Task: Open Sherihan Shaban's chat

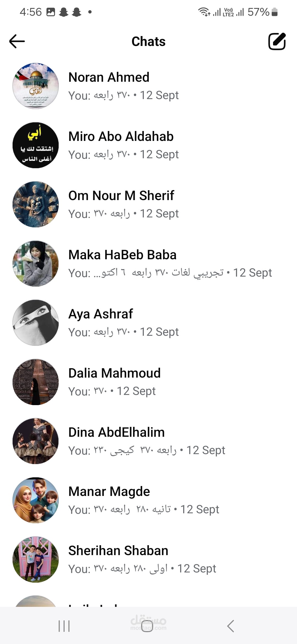Action: click(x=148, y=559)
